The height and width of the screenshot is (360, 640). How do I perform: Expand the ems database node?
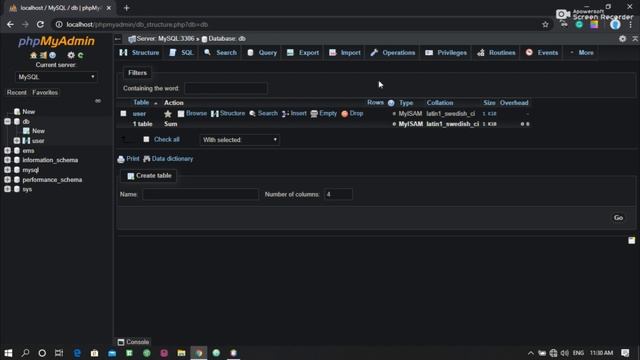[7, 150]
